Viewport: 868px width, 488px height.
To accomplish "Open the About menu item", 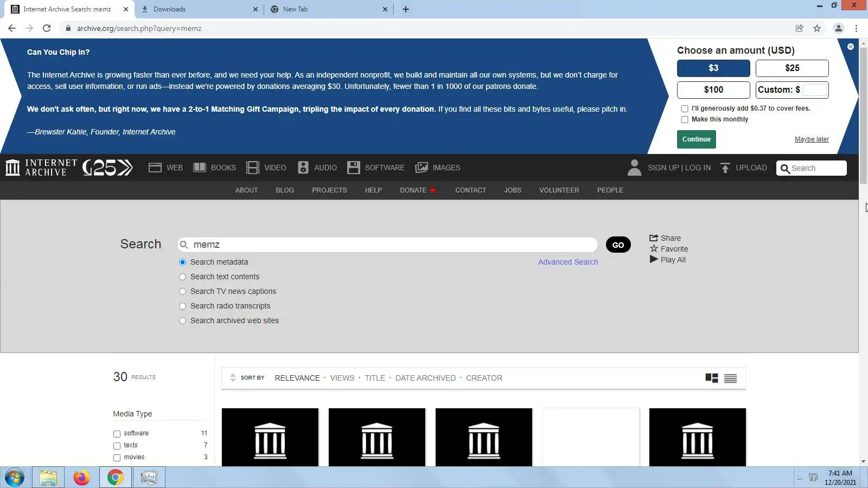I will 246,190.
